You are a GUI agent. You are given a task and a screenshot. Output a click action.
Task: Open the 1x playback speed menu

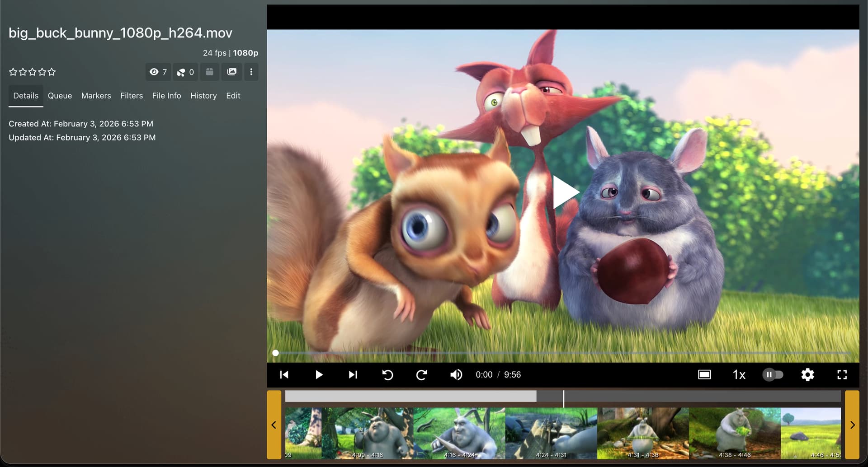(x=739, y=375)
